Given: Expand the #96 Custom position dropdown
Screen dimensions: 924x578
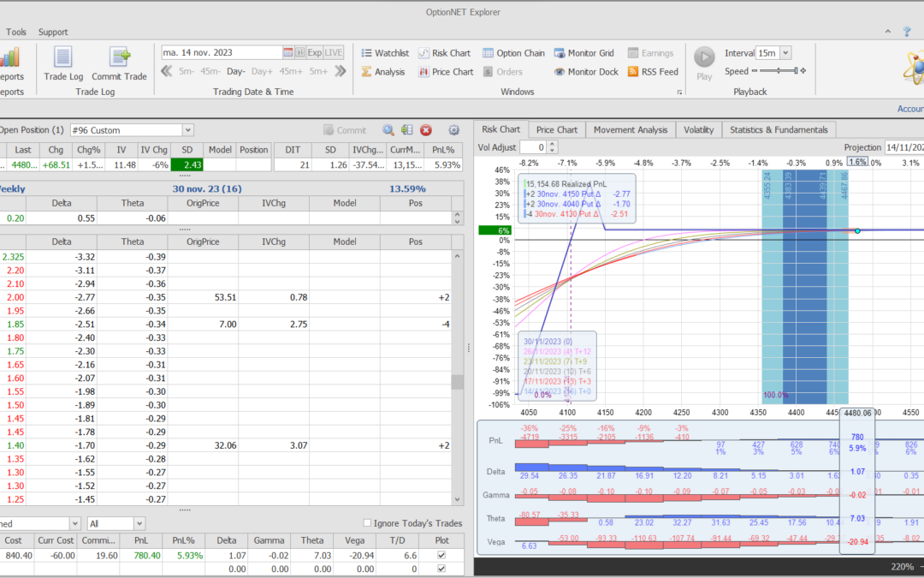Looking at the screenshot, I should (x=188, y=130).
